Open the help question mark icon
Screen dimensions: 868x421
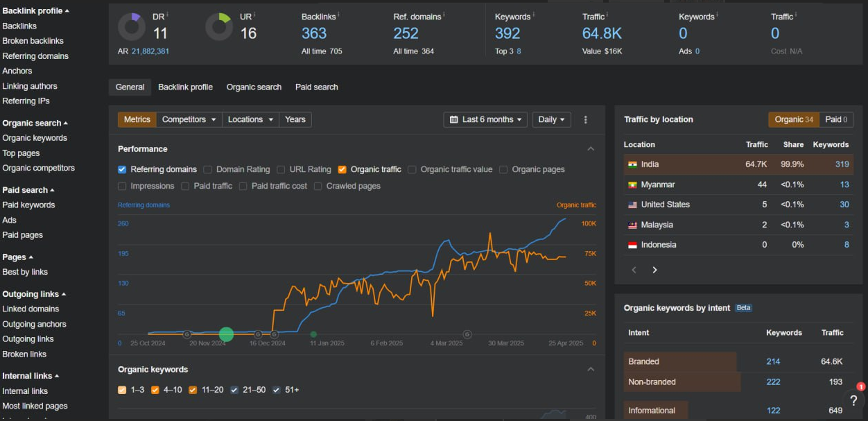click(853, 400)
